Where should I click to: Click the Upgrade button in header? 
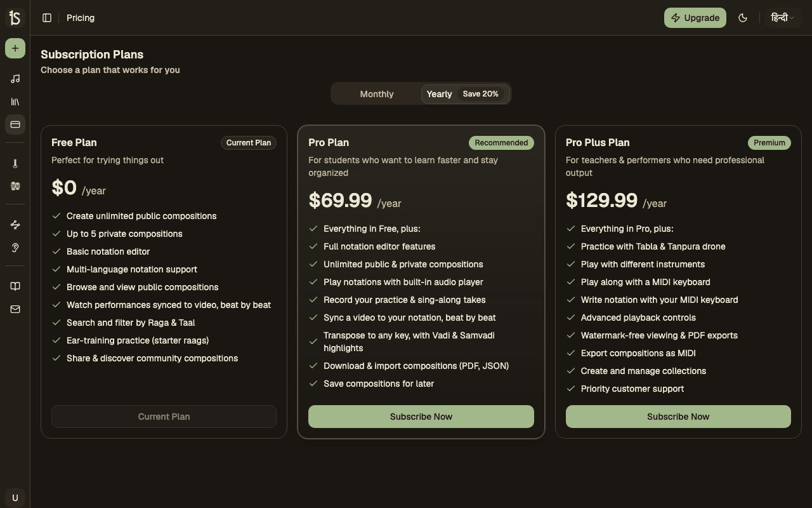click(x=695, y=18)
